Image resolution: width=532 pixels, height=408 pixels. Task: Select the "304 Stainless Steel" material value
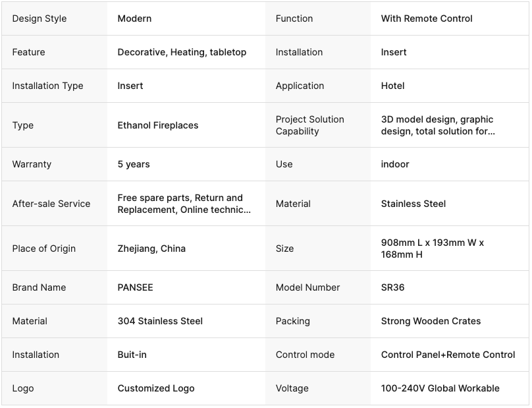(x=160, y=321)
